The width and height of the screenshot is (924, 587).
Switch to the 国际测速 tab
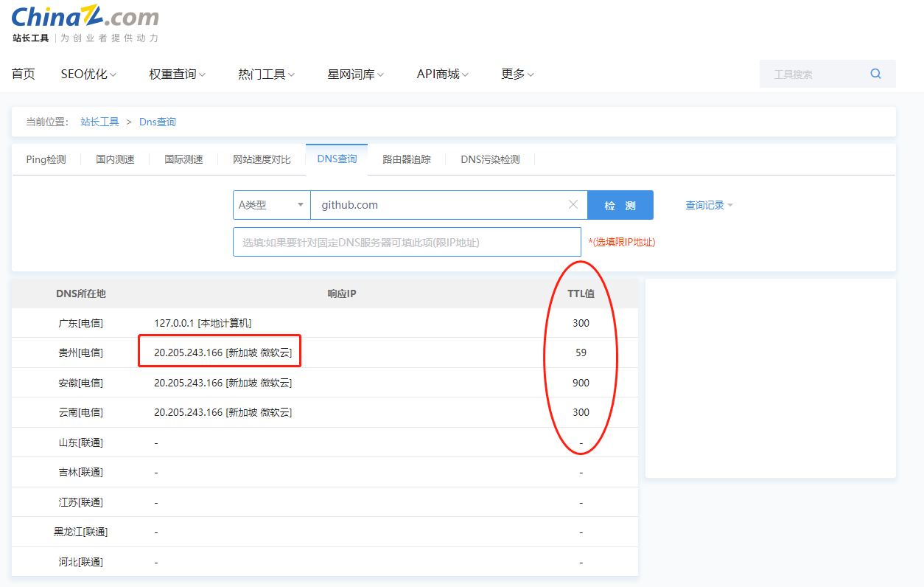[x=183, y=159]
